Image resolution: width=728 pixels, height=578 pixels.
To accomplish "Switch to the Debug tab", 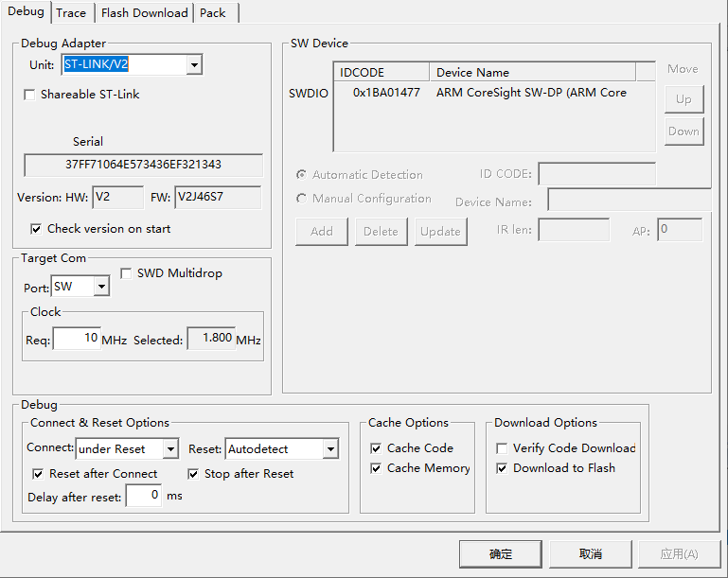I will (x=26, y=11).
